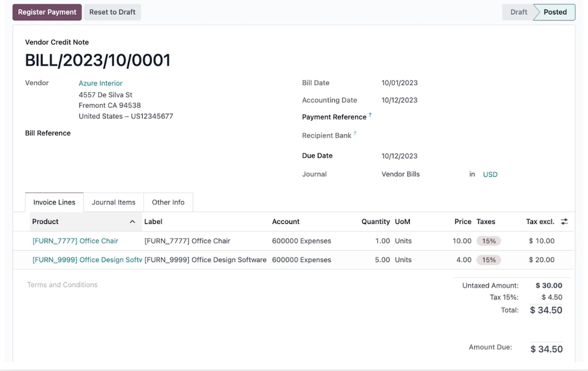Click Payment Reference help question mark

(x=370, y=114)
